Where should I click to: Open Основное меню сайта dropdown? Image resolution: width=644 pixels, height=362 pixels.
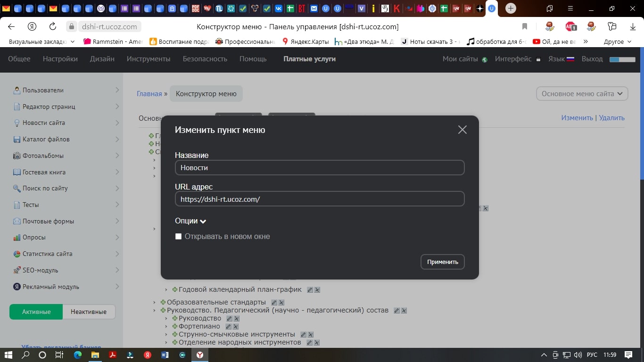(x=582, y=94)
